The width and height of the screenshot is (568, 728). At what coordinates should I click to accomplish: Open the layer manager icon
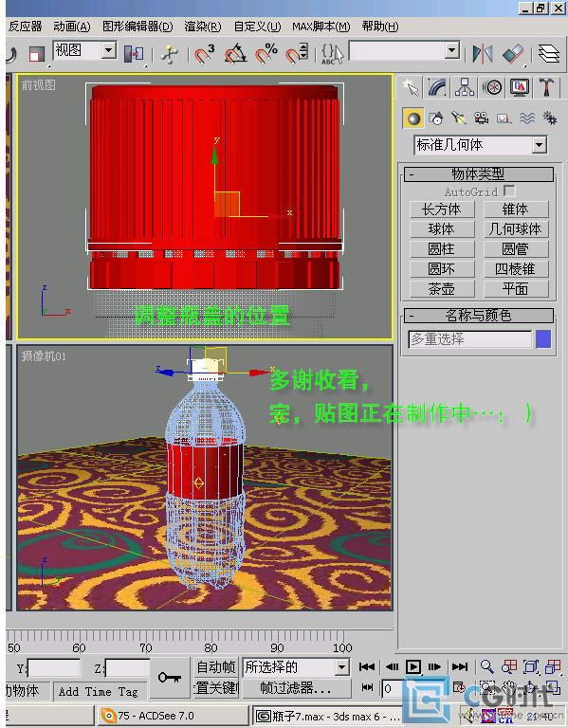pos(548,54)
